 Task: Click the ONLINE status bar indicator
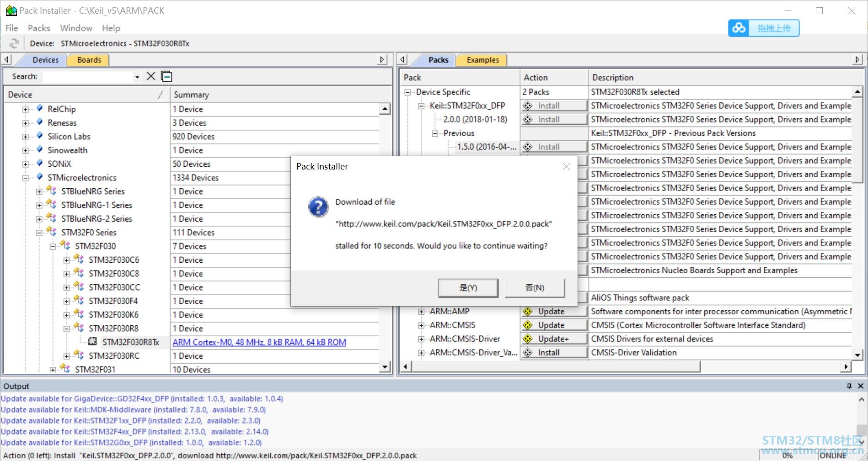(833, 456)
